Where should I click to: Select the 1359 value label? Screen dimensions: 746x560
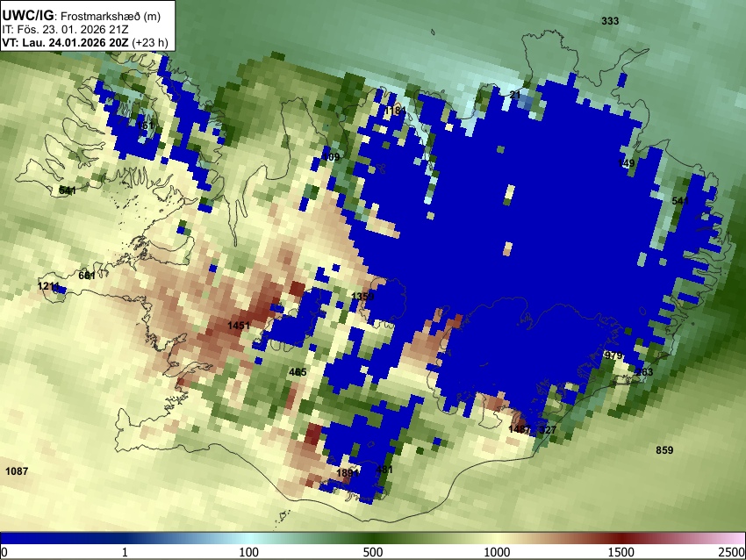[x=362, y=297]
